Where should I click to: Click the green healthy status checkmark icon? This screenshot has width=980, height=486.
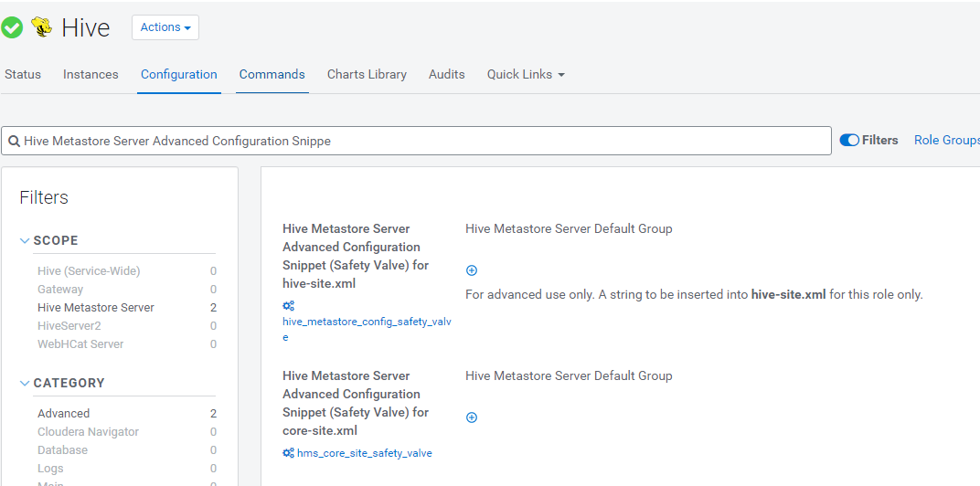click(x=12, y=27)
